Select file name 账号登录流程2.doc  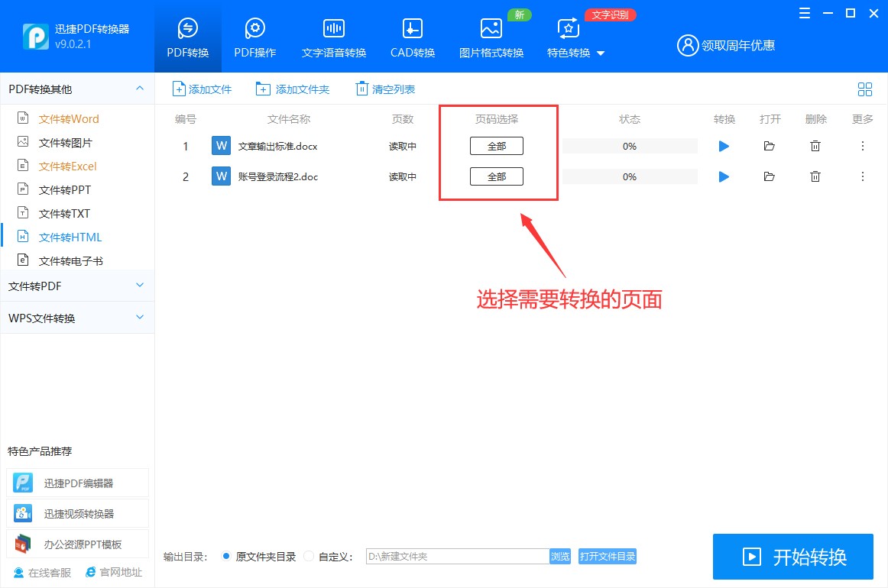(x=278, y=176)
